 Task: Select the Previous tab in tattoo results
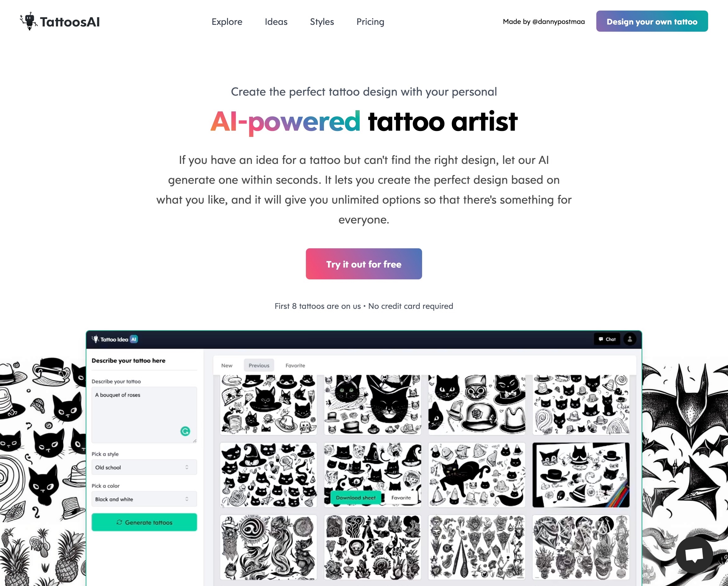click(x=258, y=365)
